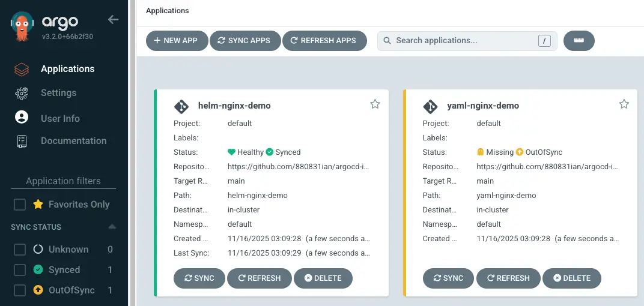This screenshot has height=306, width=644.
Task: Collapse the SYNC STATUS filter section
Action: click(x=112, y=227)
